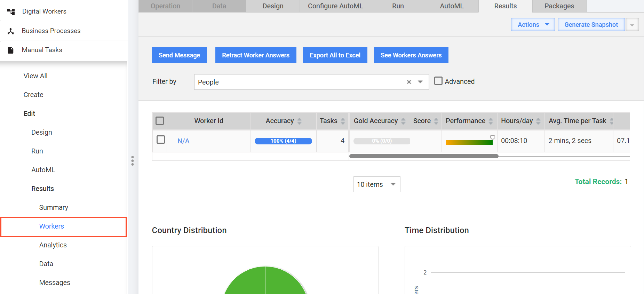Click the 100% (4/4) accuracy progress bar
Image resolution: width=644 pixels, height=294 pixels.
coord(283,141)
